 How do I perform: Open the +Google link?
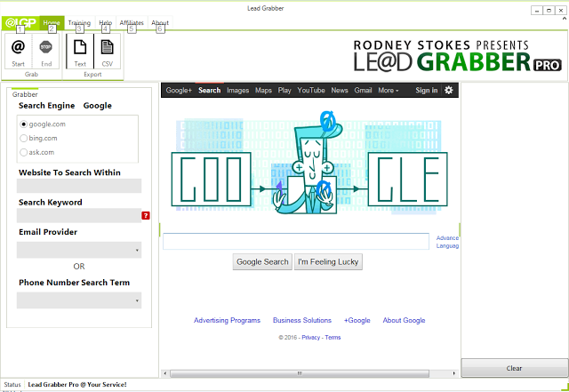(357, 320)
